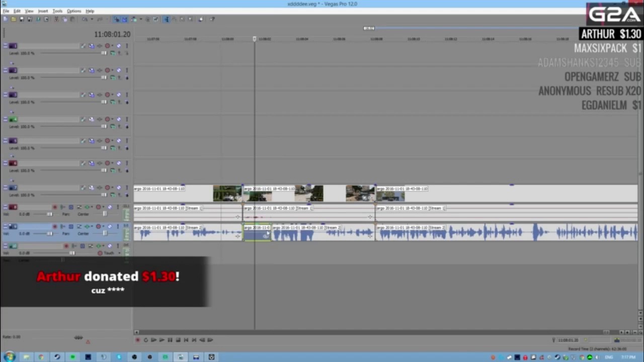Click the Pan slider handle on audio track 8

pyautogui.click(x=105, y=214)
